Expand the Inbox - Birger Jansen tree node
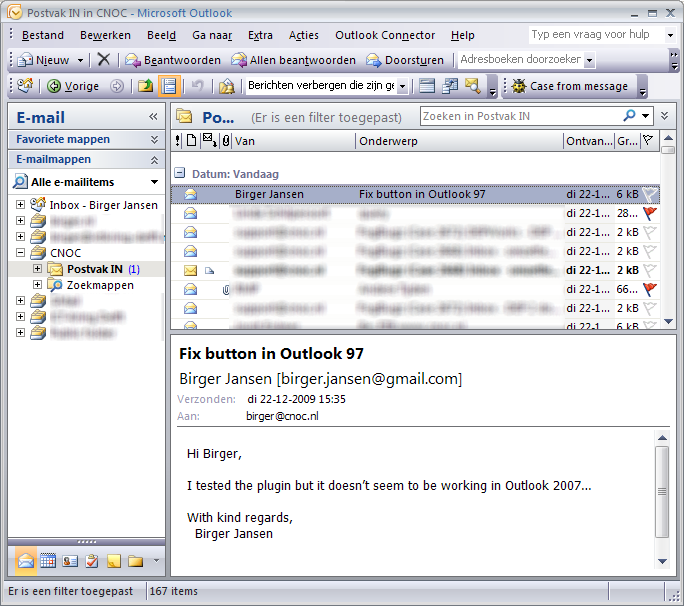684x606 pixels. pos(20,204)
